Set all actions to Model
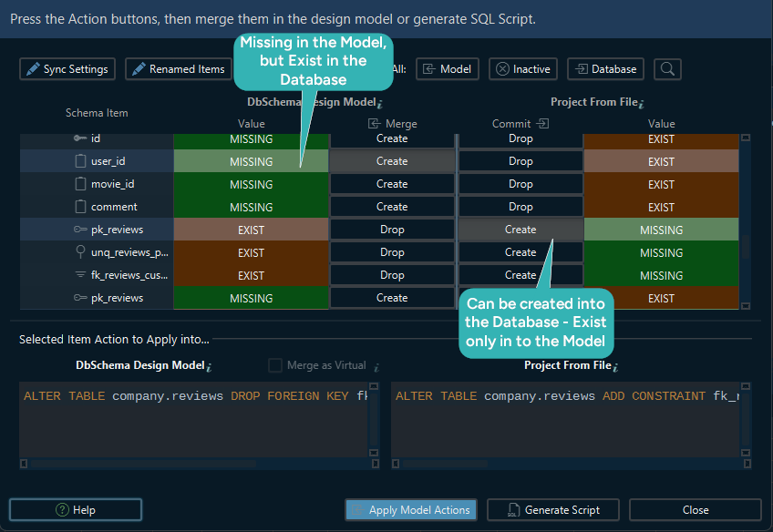This screenshot has height=532, width=773. point(448,69)
